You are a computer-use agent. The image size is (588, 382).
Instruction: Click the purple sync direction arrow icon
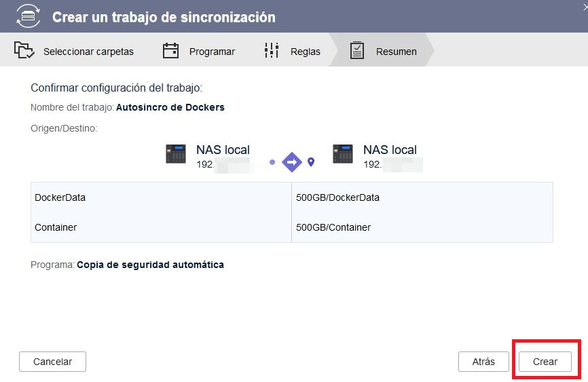(291, 162)
